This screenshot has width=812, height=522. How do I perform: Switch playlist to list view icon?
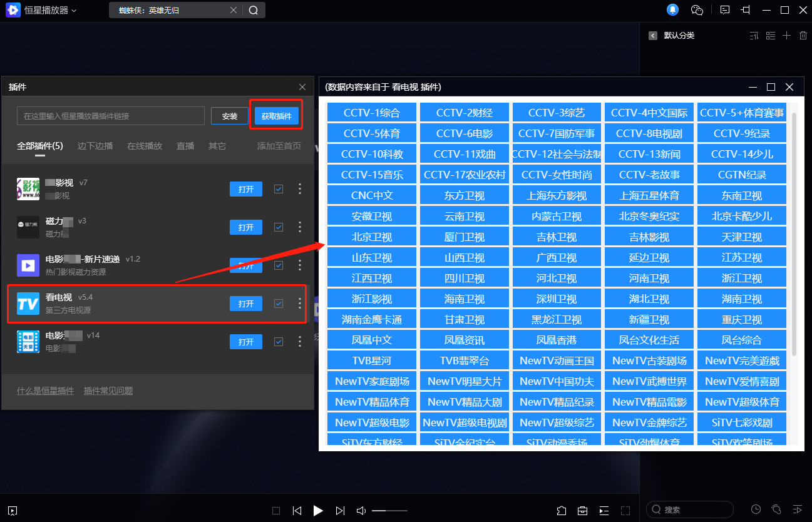771,36
